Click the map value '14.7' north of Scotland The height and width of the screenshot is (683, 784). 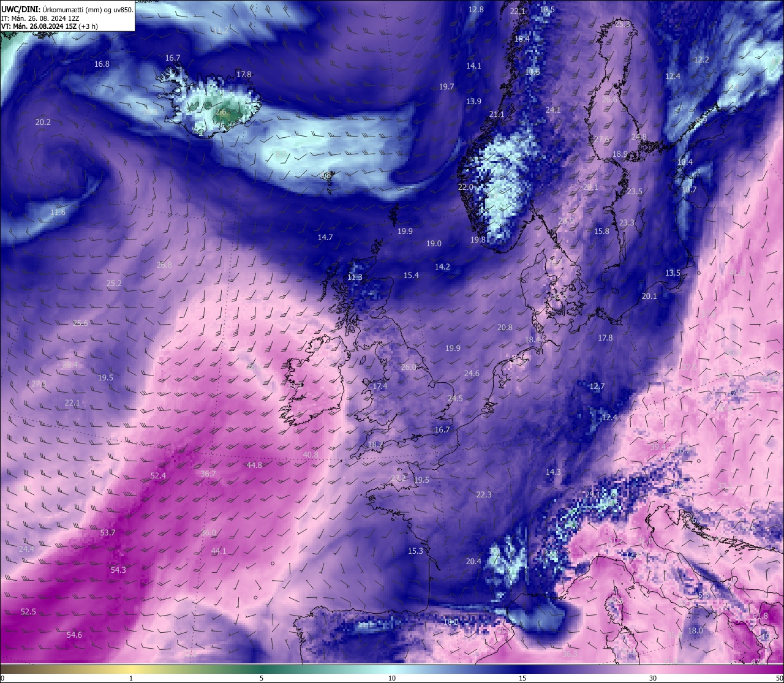[325, 238]
